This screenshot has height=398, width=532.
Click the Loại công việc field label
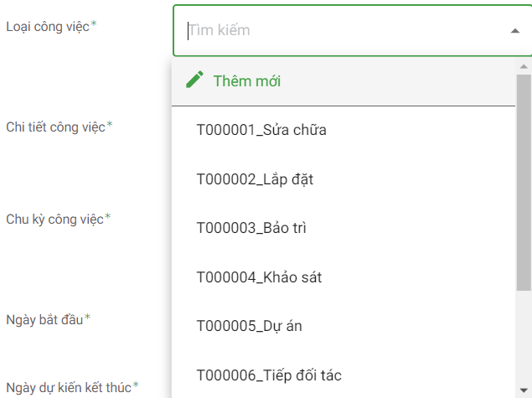point(47,26)
